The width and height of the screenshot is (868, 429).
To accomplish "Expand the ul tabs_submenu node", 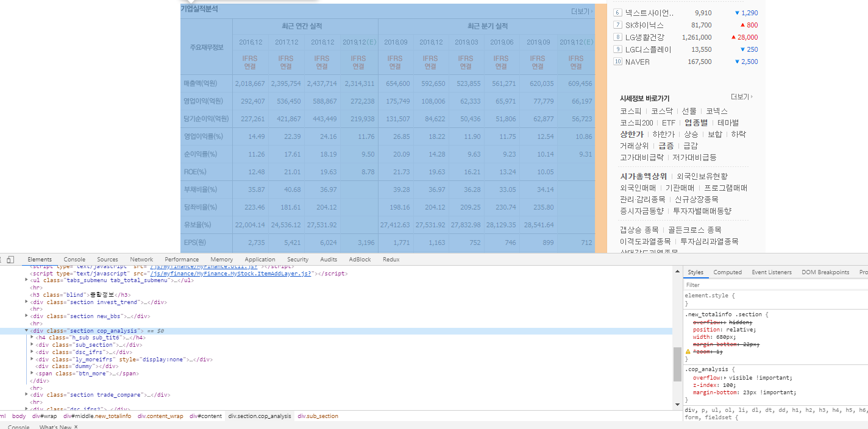I will point(26,280).
